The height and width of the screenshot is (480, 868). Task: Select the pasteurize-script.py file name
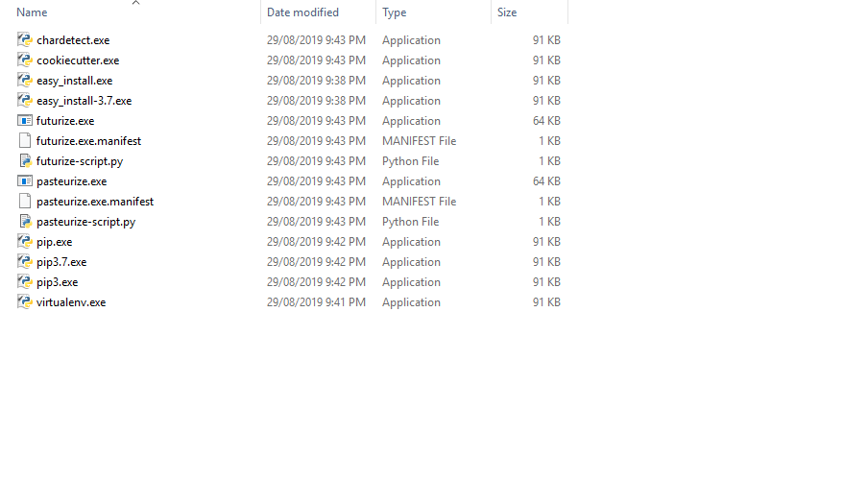[85, 222]
